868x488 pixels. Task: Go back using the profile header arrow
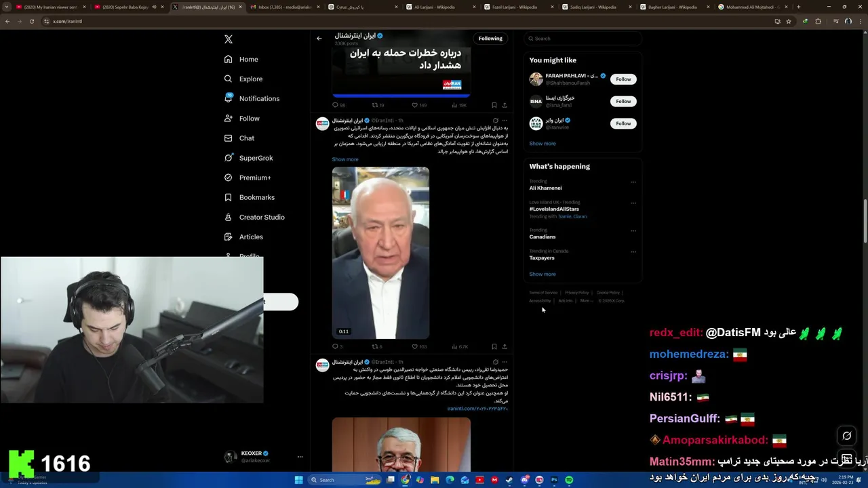pos(319,39)
